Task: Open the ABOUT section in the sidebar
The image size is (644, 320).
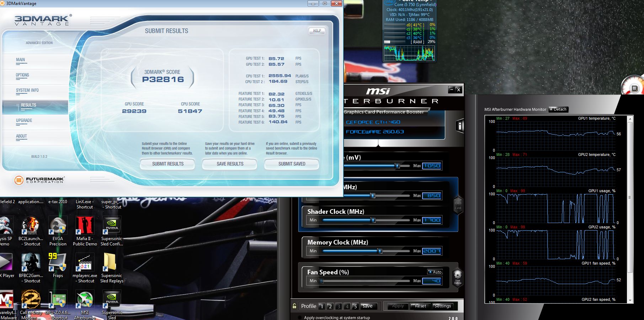Action: click(21, 136)
